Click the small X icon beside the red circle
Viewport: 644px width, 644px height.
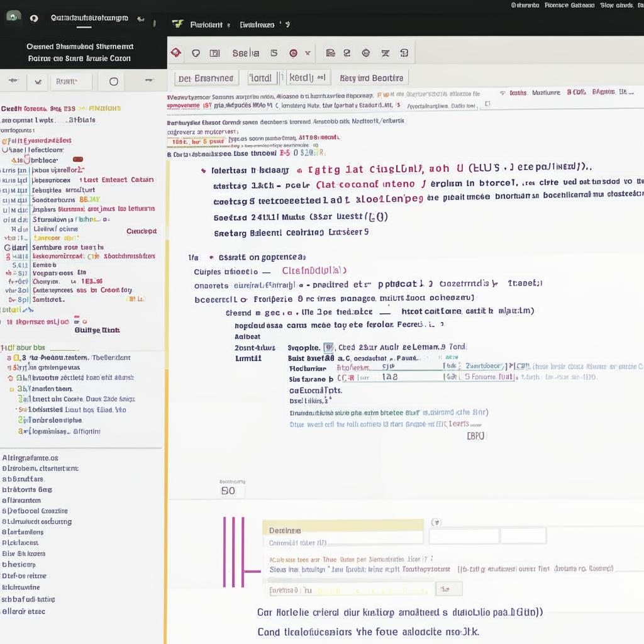tap(308, 53)
